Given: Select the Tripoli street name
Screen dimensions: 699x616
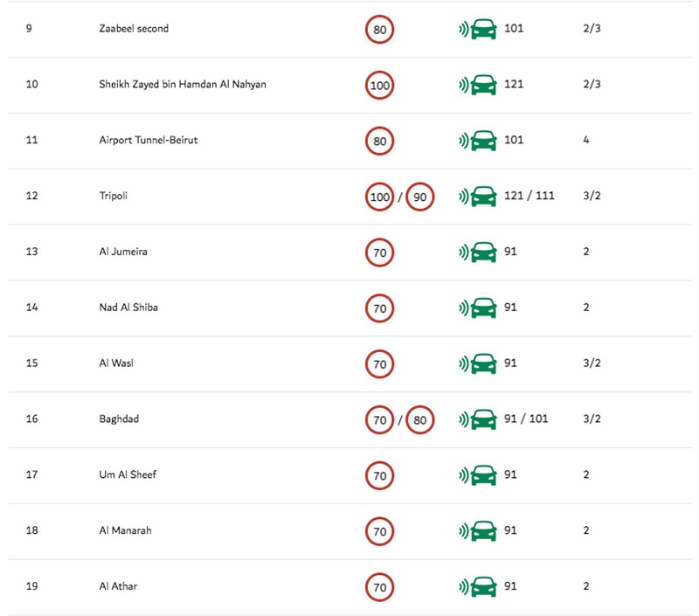Looking at the screenshot, I should [x=114, y=196].
